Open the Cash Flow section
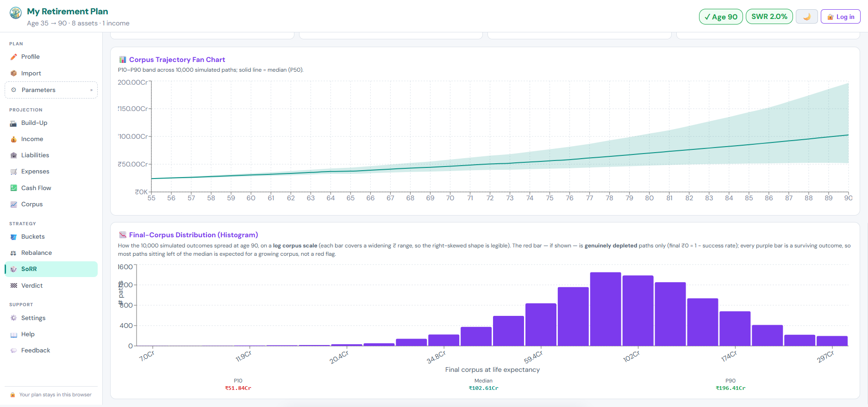 click(51, 188)
